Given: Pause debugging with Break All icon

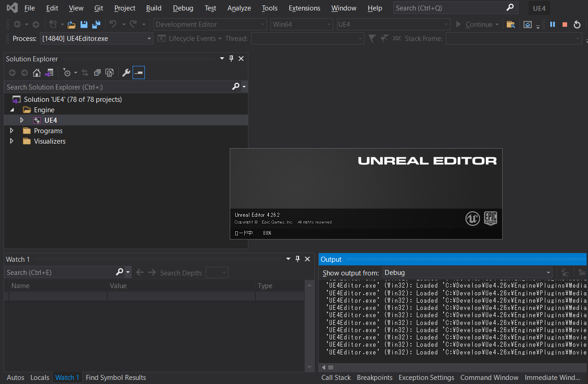Looking at the screenshot, I should 553,25.
